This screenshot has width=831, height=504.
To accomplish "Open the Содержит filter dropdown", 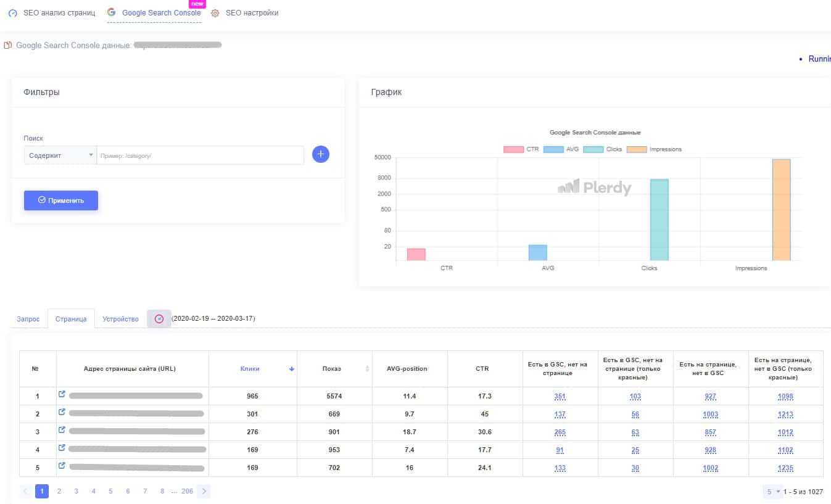I will pyautogui.click(x=60, y=155).
